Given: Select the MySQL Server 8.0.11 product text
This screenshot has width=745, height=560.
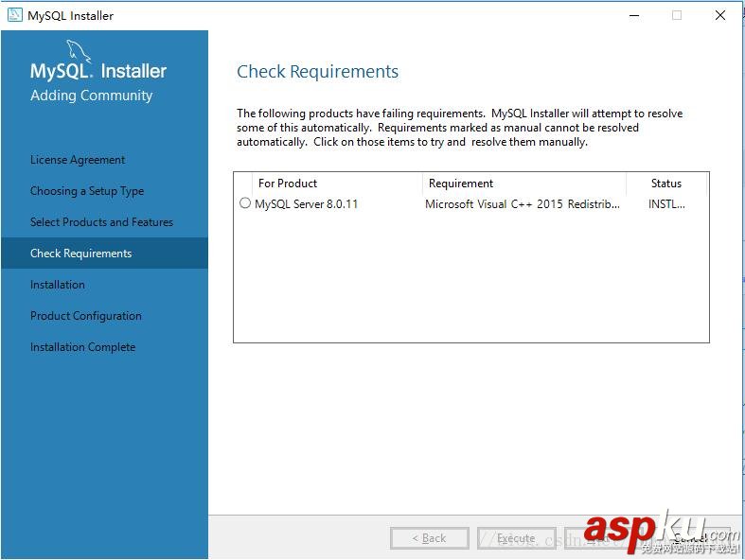Looking at the screenshot, I should pos(306,203).
